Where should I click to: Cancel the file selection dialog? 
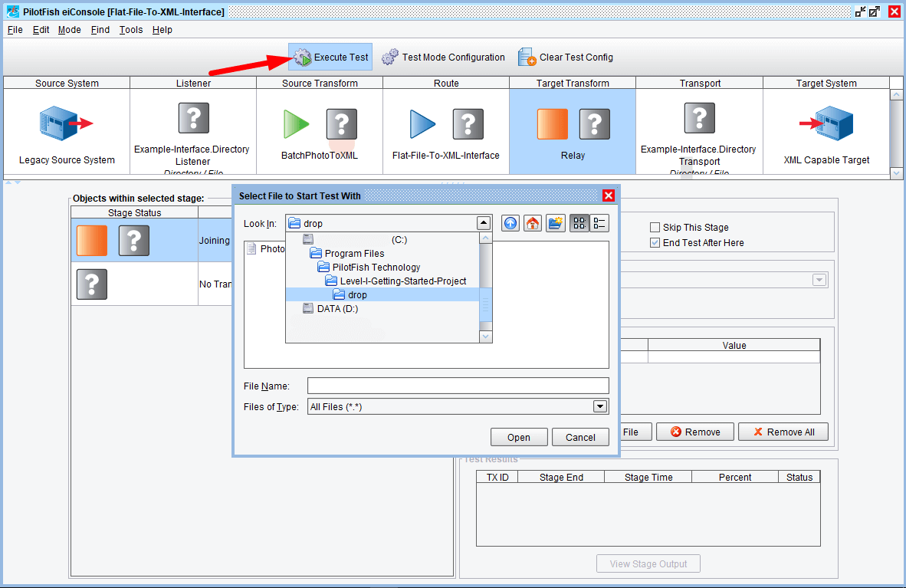click(580, 437)
